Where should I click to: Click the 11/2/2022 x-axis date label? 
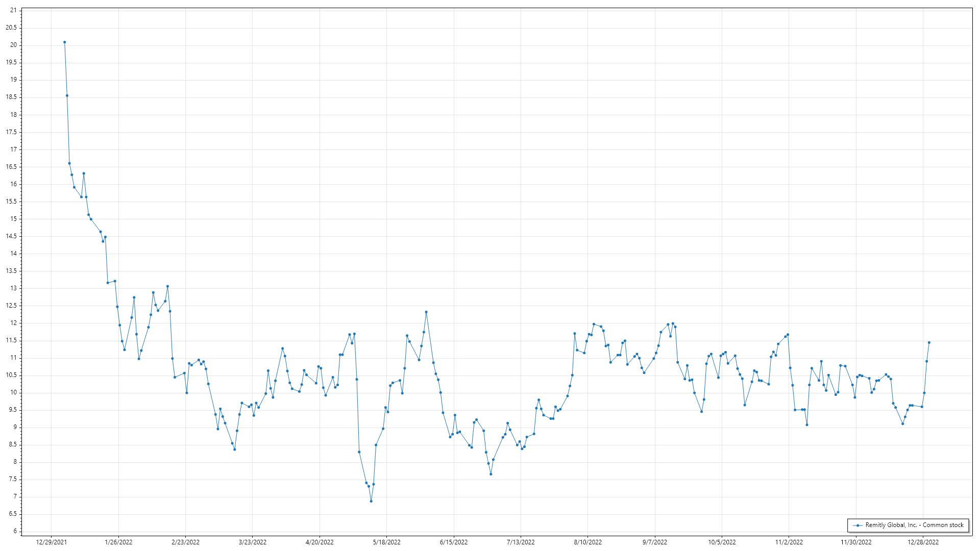click(x=789, y=542)
